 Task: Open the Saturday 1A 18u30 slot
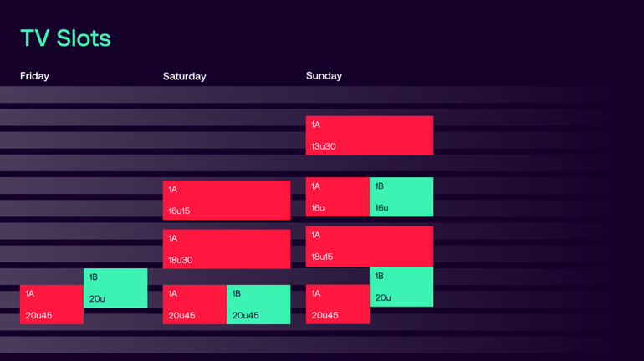point(227,249)
